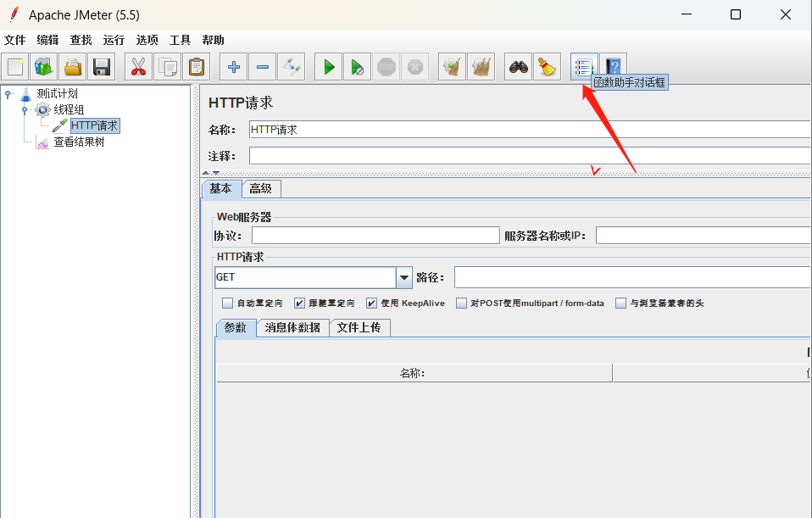This screenshot has height=518, width=812.
Task: Click the Save floppy disk icon
Action: [102, 67]
